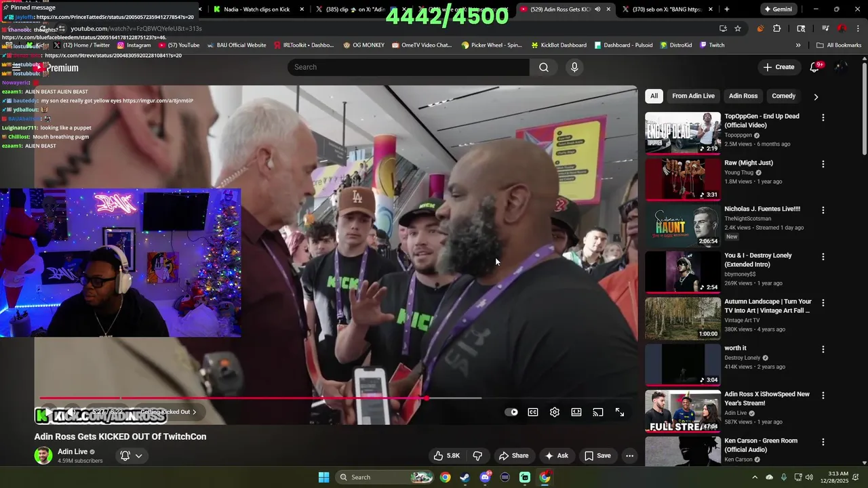Open Steam from the taskbar
Image resolution: width=868 pixels, height=488 pixels.
(465, 477)
